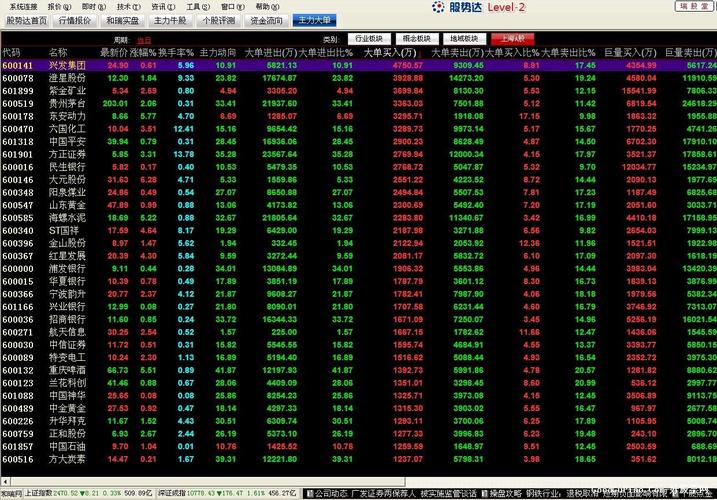The height and width of the screenshot is (500, 717).
Task: Select the active 主力大单 tab
Action: tap(315, 21)
